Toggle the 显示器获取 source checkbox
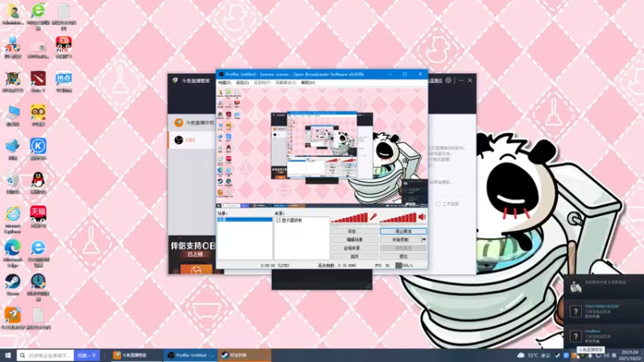The height and width of the screenshot is (362, 644). [x=279, y=220]
